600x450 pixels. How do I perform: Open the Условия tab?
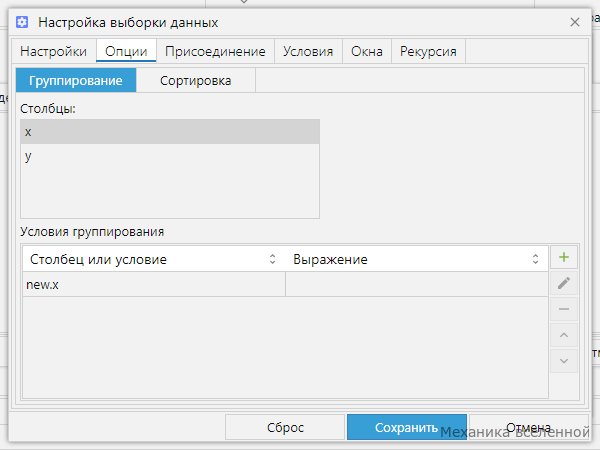point(308,51)
